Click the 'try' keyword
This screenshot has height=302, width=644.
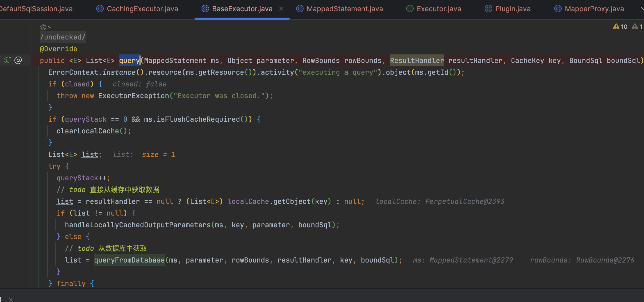click(x=54, y=166)
